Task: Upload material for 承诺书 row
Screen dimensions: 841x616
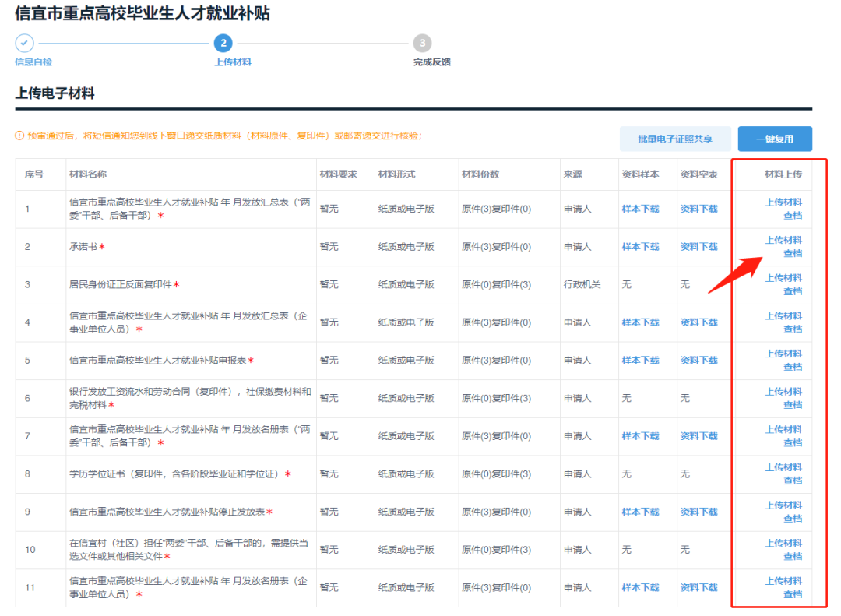Action: tap(783, 240)
